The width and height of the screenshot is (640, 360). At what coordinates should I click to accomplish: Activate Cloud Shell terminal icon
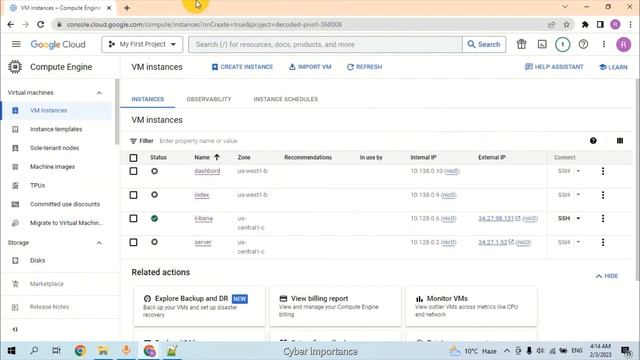click(542, 44)
